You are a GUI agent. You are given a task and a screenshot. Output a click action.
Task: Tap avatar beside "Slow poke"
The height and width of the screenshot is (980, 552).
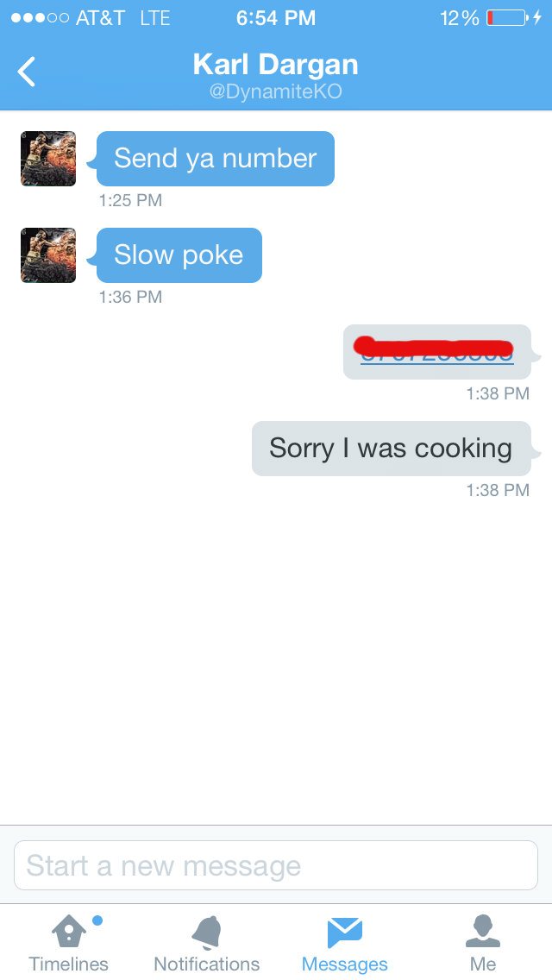click(x=48, y=255)
